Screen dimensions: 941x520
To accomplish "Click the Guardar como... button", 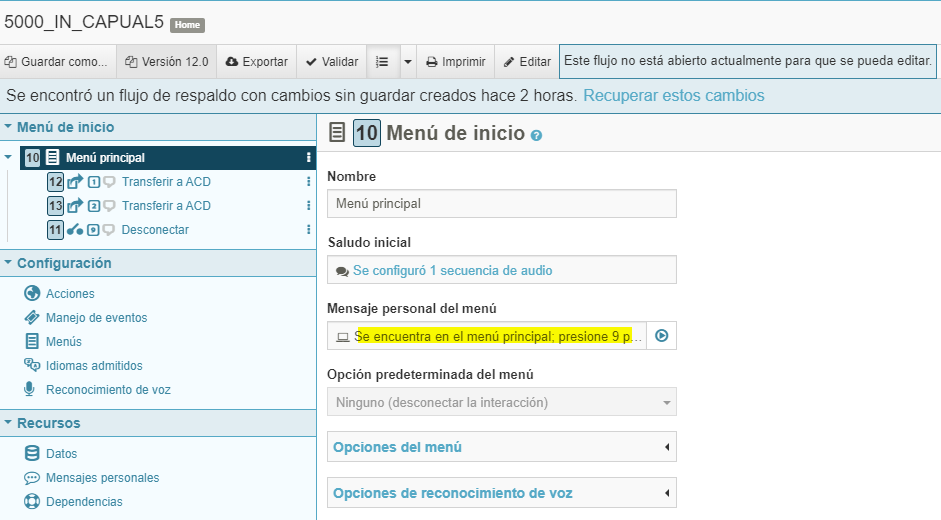I will (58, 61).
